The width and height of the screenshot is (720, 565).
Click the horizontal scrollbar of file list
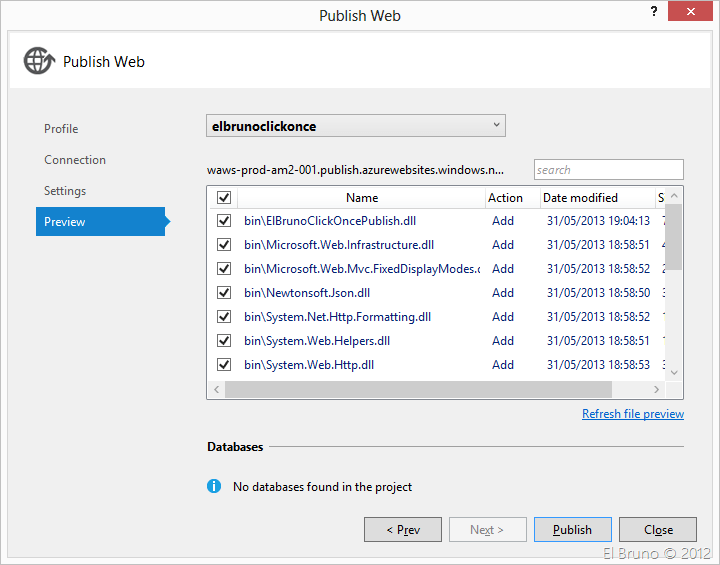click(x=418, y=390)
